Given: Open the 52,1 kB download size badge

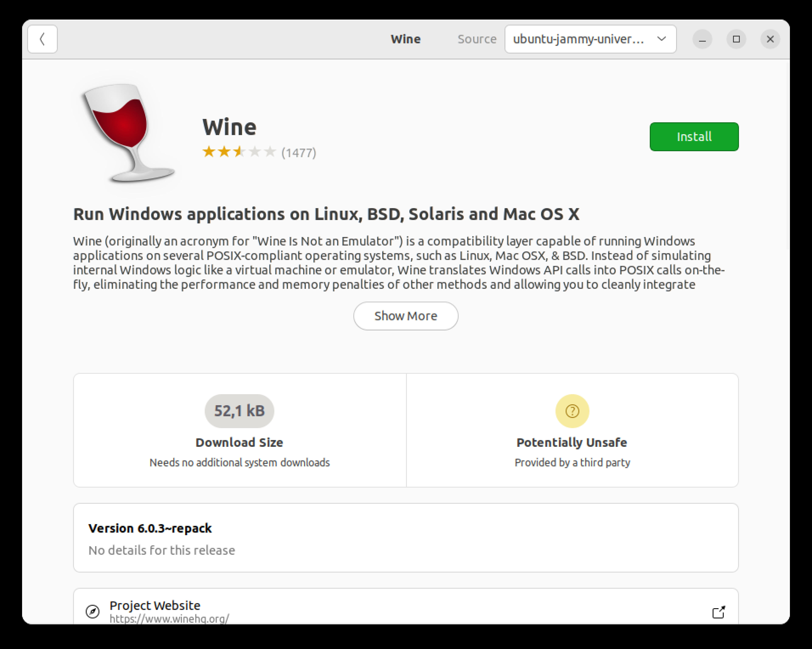Looking at the screenshot, I should (239, 411).
